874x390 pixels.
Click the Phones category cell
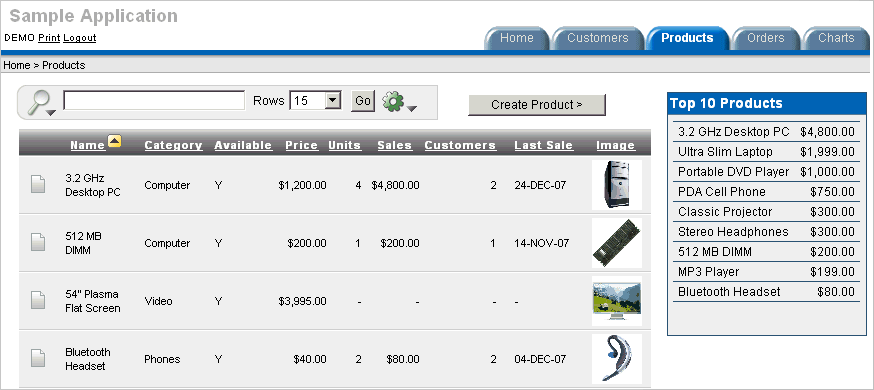click(x=162, y=359)
